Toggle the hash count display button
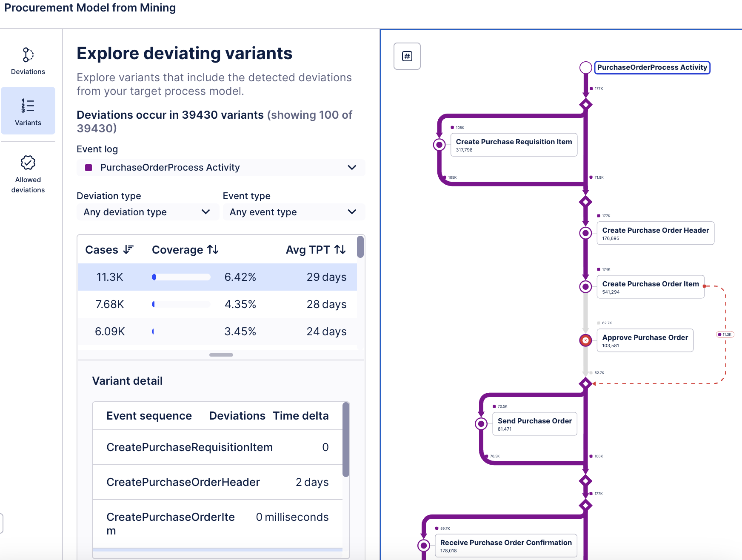742x560 pixels. 407,56
